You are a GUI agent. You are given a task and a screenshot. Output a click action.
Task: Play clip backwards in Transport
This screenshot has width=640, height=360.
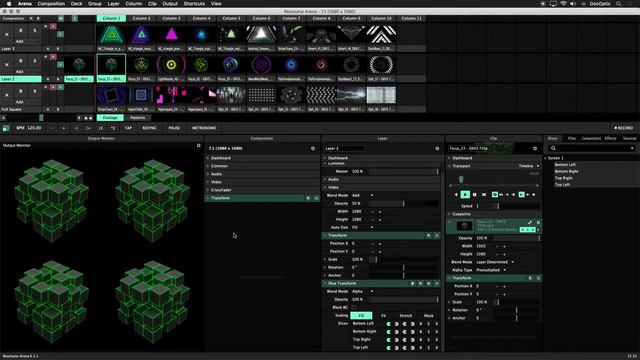pos(456,195)
